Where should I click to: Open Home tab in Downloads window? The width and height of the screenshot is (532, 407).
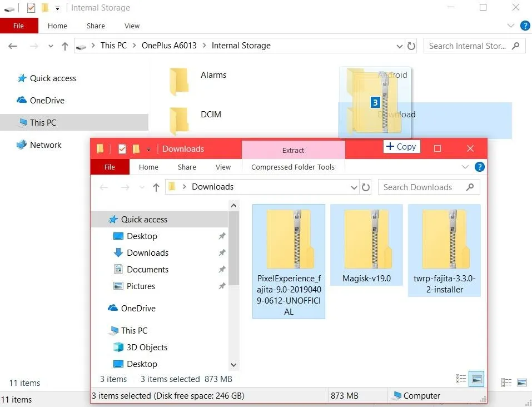pos(148,167)
